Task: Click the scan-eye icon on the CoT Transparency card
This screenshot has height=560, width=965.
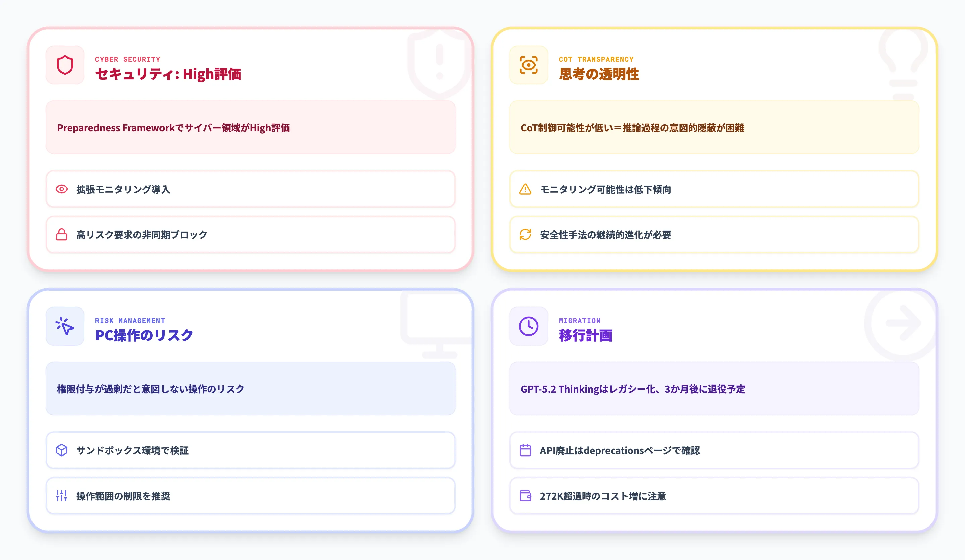Action: pyautogui.click(x=528, y=65)
